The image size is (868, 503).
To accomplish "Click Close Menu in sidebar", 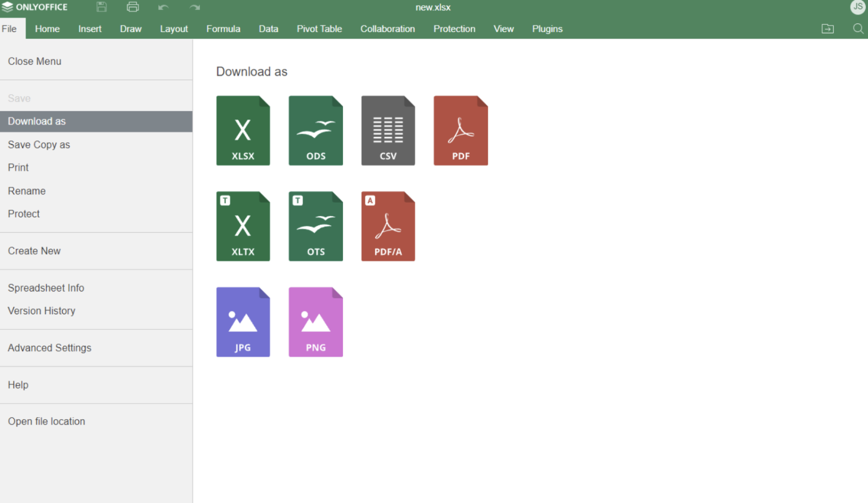I will [x=96, y=61].
